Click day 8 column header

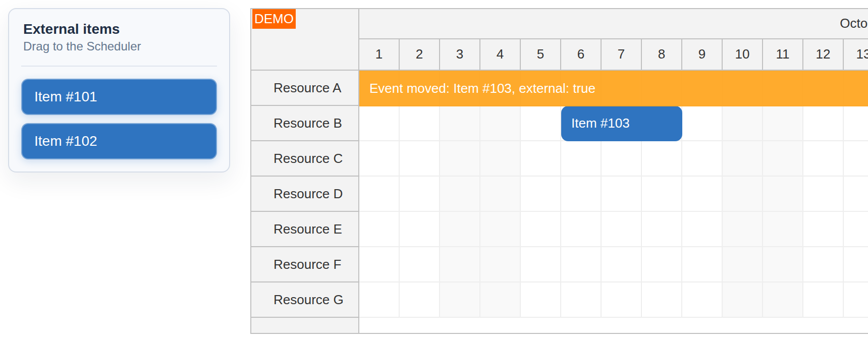[662, 54]
